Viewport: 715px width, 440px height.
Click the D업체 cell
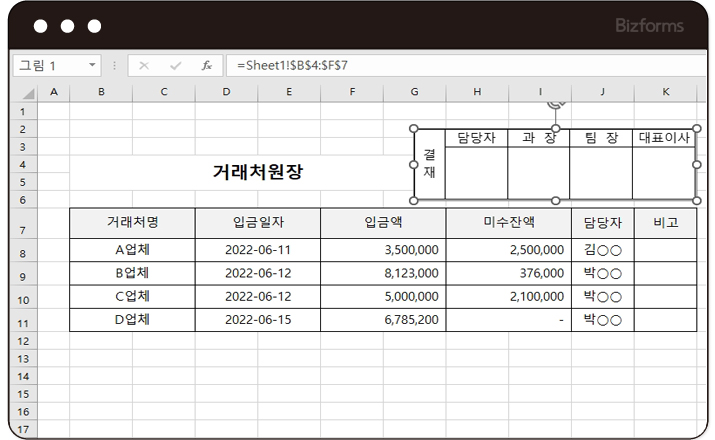pyautogui.click(x=132, y=320)
